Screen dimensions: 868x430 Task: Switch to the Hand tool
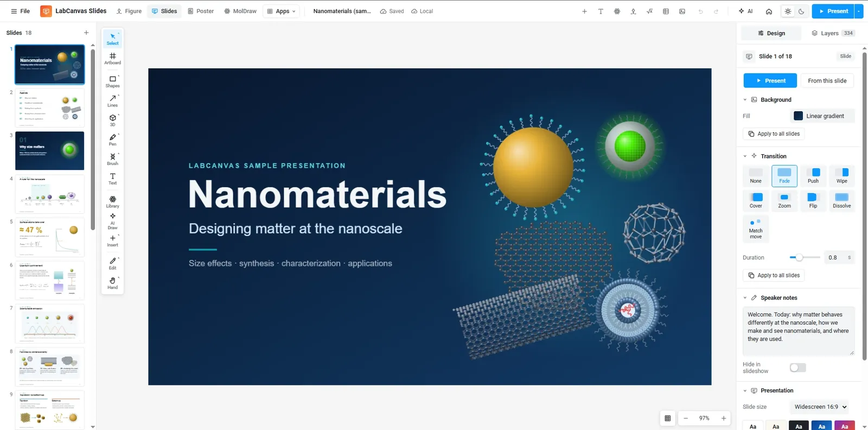[x=112, y=283]
